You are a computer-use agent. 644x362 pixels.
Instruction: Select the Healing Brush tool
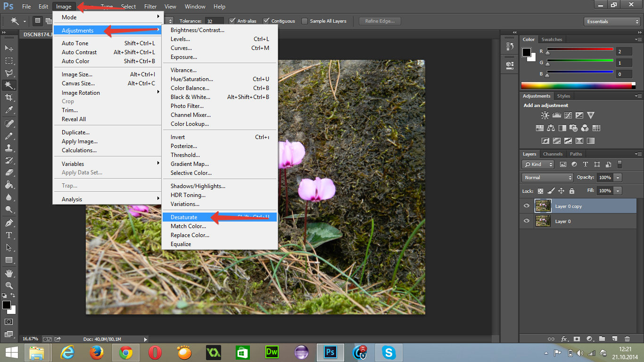tap(9, 123)
